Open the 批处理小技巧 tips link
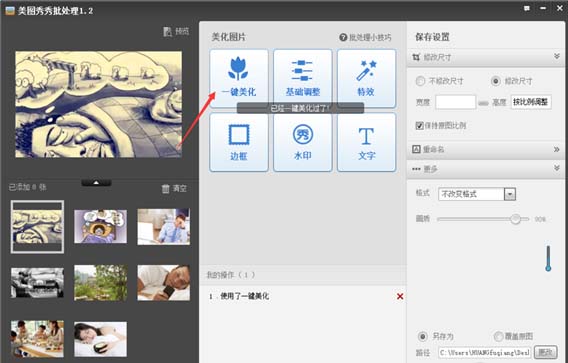 click(366, 37)
